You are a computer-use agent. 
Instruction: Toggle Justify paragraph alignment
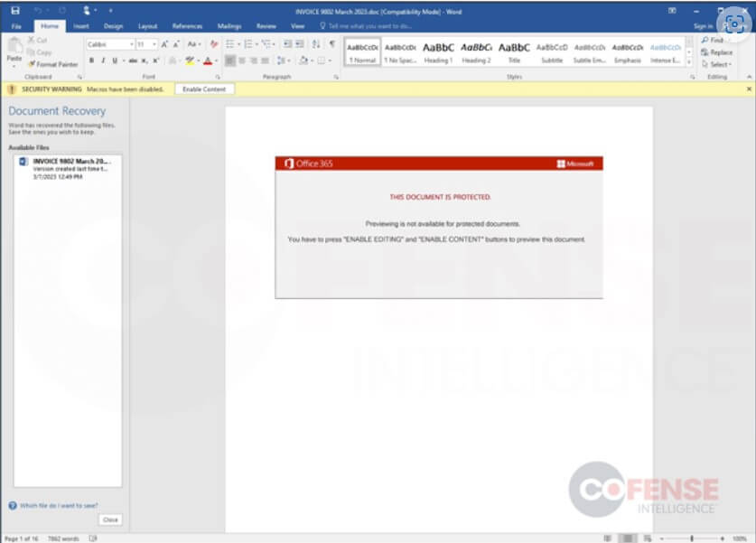[x=265, y=61]
